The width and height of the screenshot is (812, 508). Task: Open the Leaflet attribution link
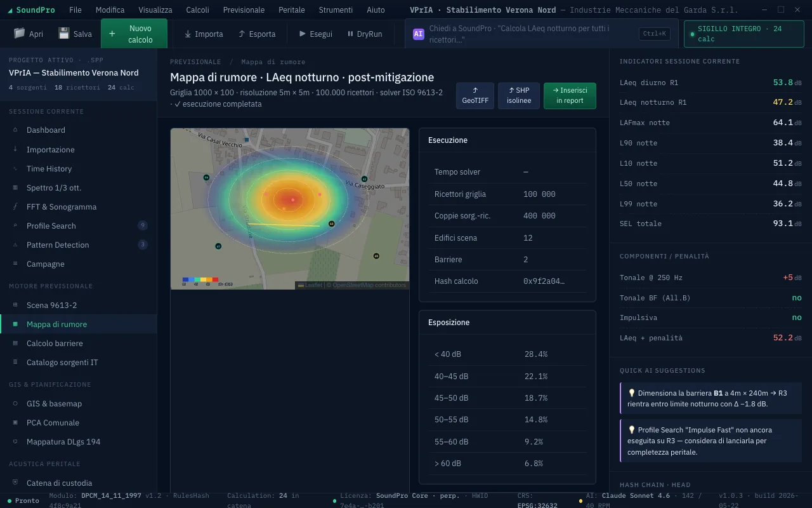[x=313, y=285]
